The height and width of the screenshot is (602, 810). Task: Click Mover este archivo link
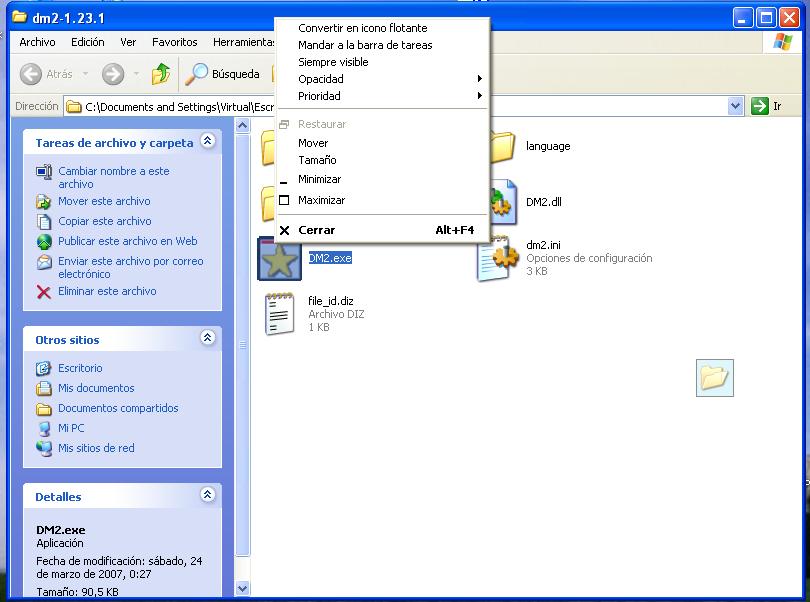pyautogui.click(x=104, y=201)
